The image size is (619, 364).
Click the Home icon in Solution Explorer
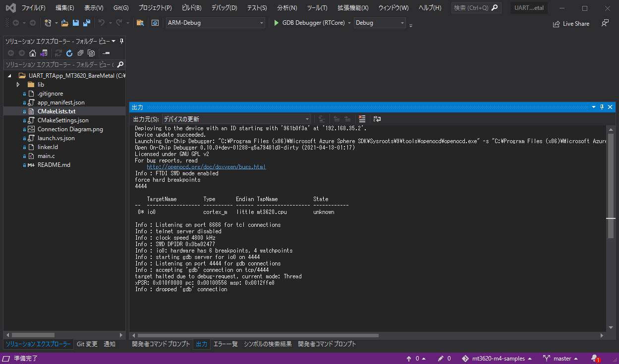click(x=32, y=52)
